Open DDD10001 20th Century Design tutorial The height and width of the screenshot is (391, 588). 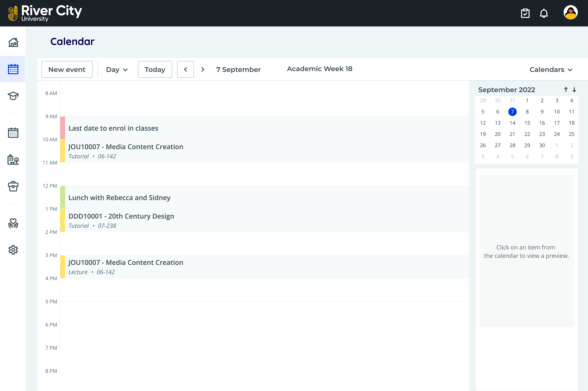(264, 220)
